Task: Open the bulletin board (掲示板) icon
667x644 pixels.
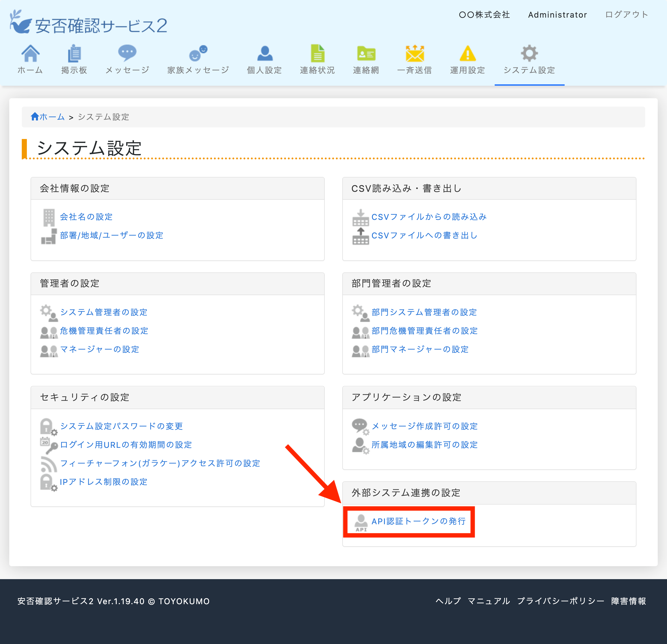Action: tap(74, 53)
